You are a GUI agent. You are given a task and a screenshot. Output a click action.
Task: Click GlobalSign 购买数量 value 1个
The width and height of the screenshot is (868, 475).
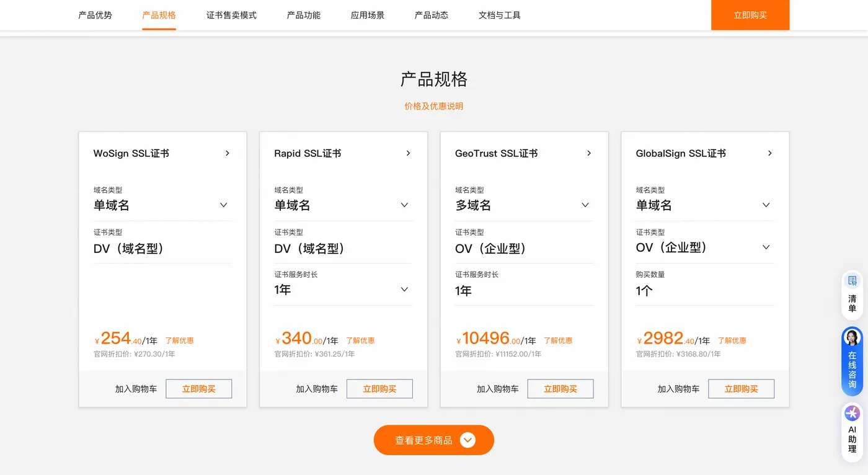point(644,290)
